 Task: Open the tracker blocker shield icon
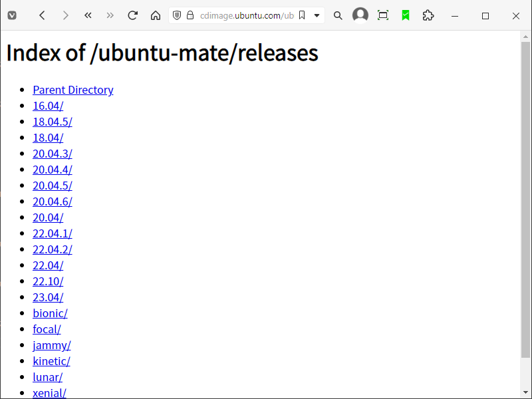[x=177, y=15]
